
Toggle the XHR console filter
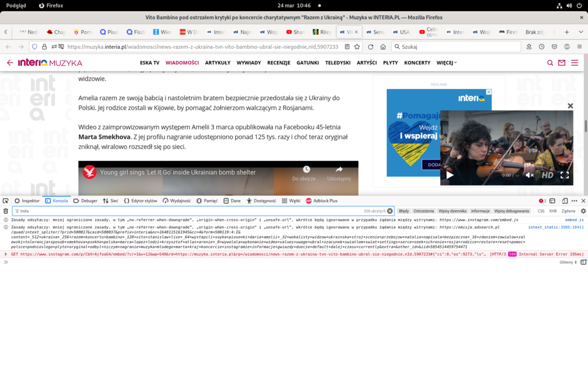pos(553,211)
